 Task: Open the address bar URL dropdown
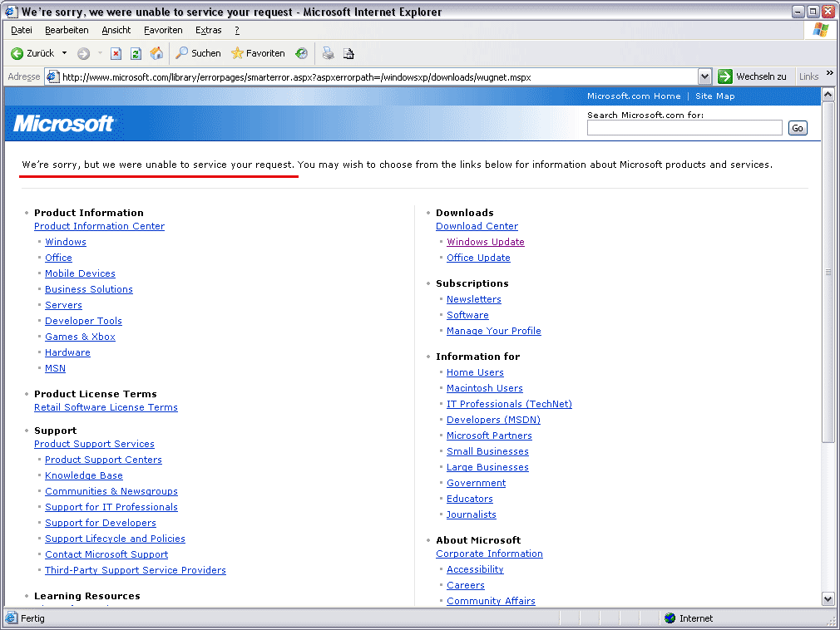705,76
